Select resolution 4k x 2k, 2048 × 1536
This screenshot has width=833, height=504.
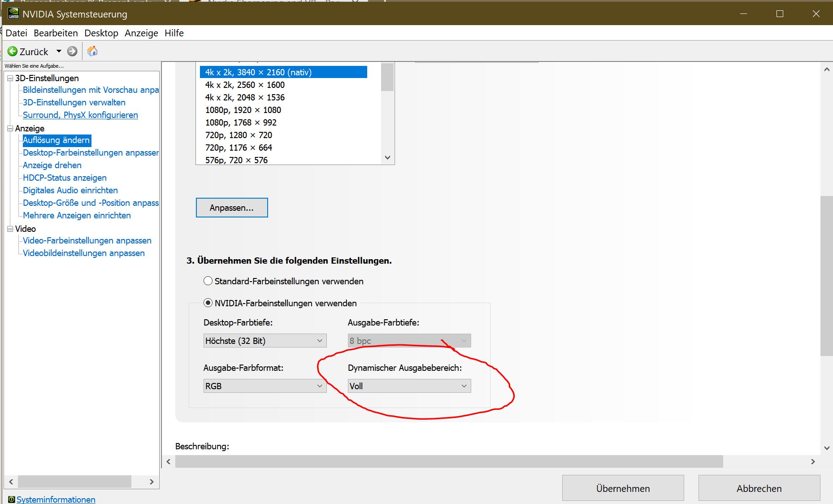(x=245, y=97)
